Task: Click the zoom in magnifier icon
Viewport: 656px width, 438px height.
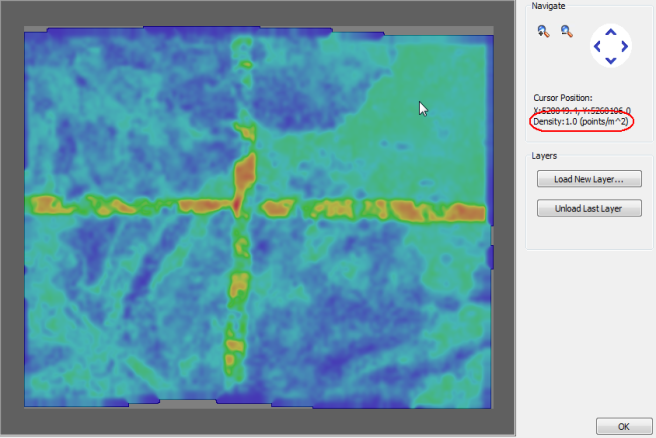Action: 543,31
